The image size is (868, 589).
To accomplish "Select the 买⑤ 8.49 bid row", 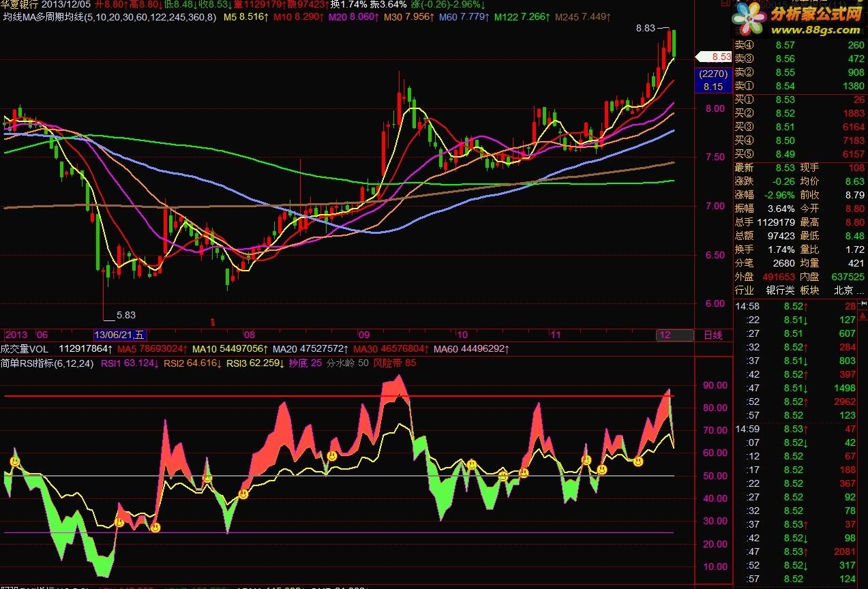I will pos(800,154).
